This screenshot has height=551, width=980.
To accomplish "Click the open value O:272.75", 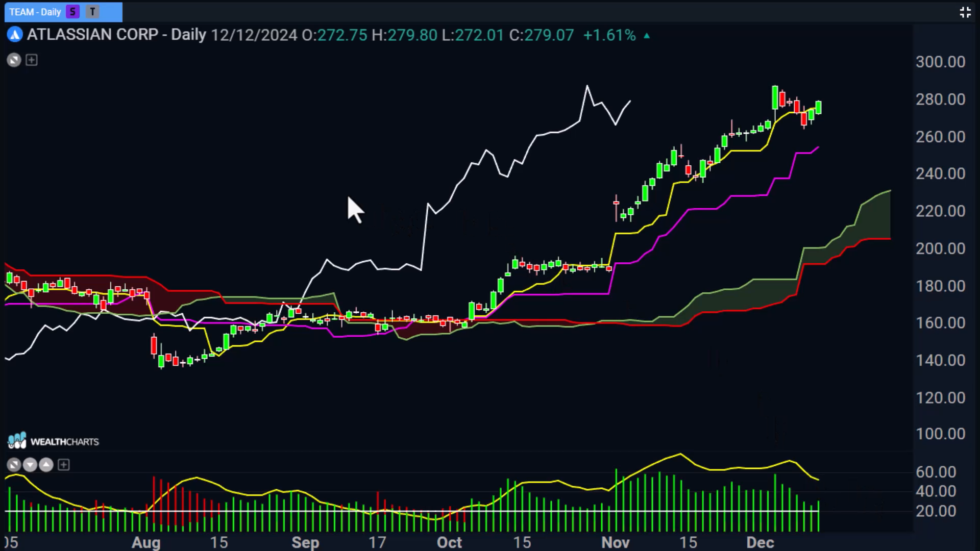I will (x=334, y=35).
